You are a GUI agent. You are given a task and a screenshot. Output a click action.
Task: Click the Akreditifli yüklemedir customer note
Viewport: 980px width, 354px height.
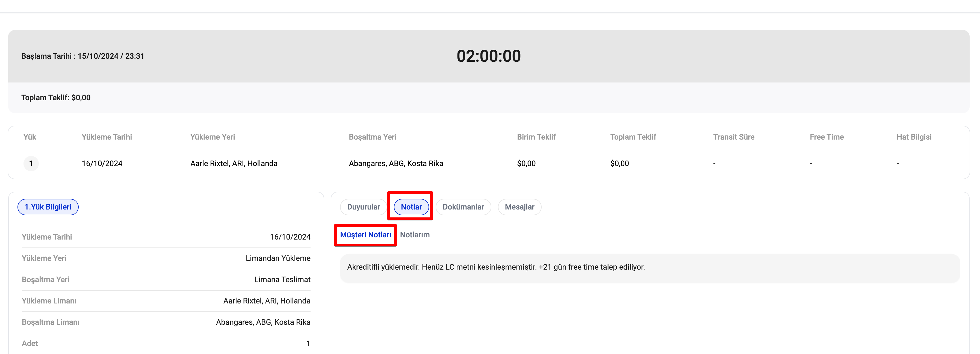pos(495,267)
